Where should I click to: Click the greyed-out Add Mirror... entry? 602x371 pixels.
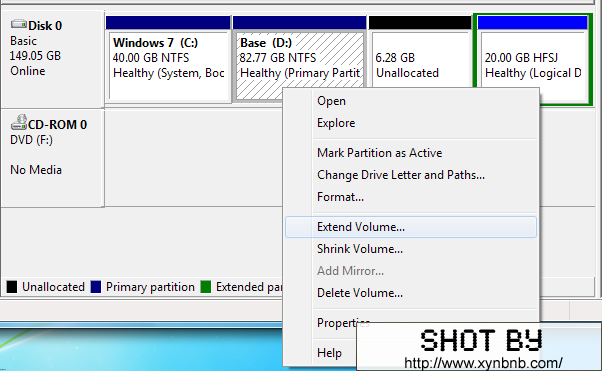(x=411, y=271)
